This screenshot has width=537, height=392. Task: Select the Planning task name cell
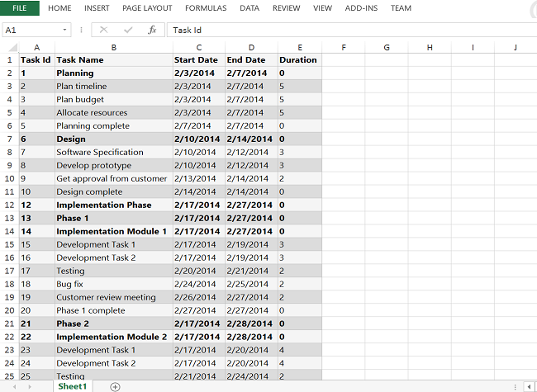(114, 73)
